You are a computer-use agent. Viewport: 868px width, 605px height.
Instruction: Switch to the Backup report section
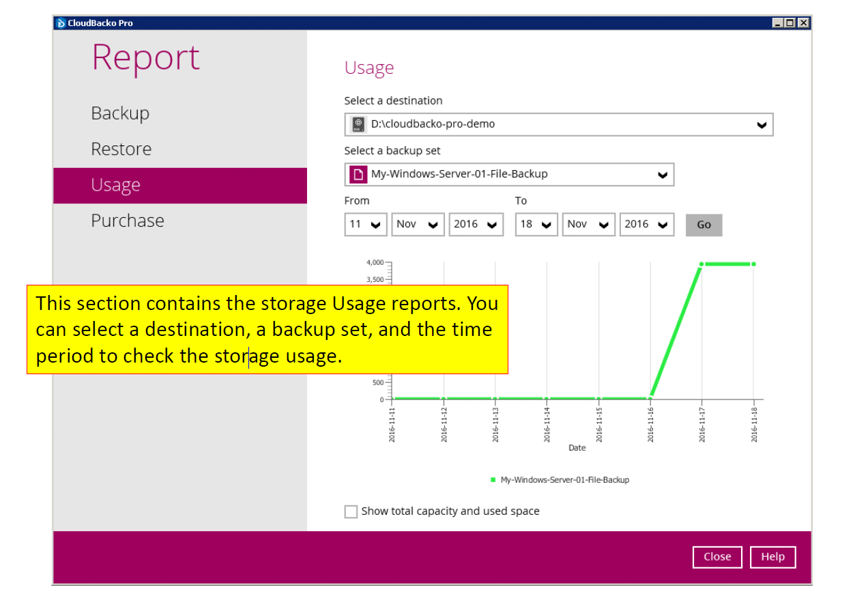[x=120, y=113]
